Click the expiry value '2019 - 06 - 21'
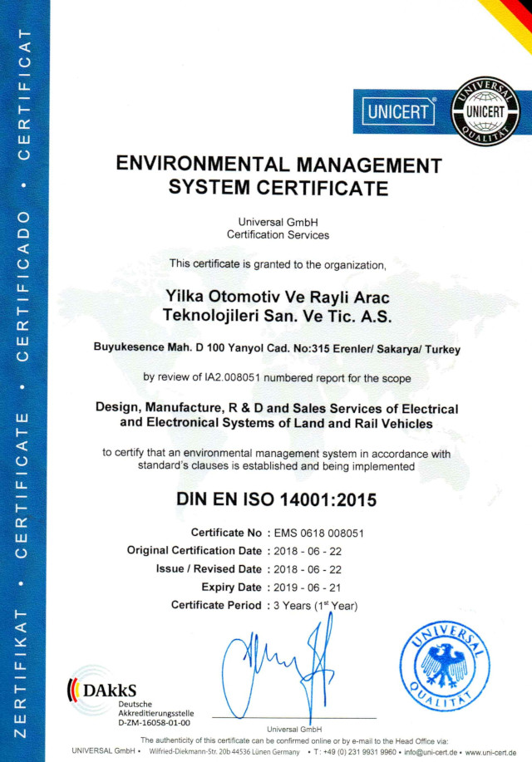 pyautogui.click(x=308, y=588)
